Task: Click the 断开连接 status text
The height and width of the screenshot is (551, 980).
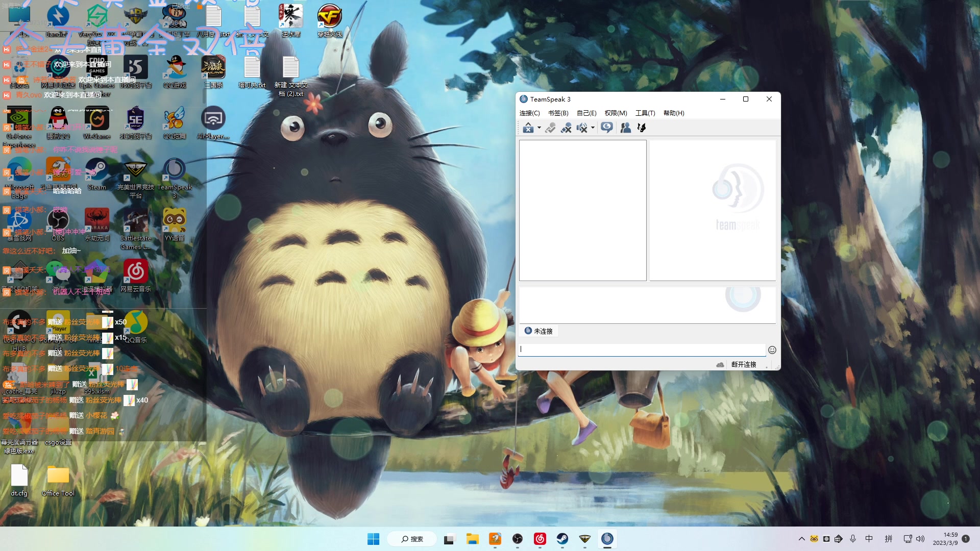Action: point(744,365)
